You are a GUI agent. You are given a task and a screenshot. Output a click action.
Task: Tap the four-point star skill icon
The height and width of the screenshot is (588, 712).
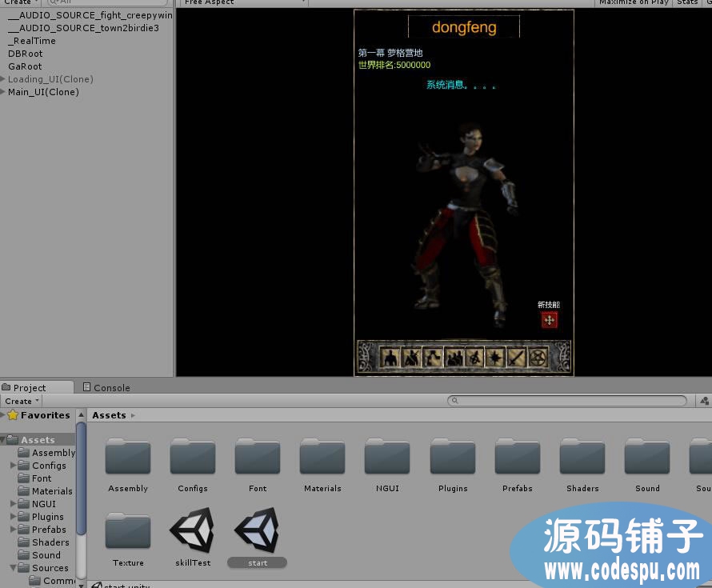tap(495, 358)
